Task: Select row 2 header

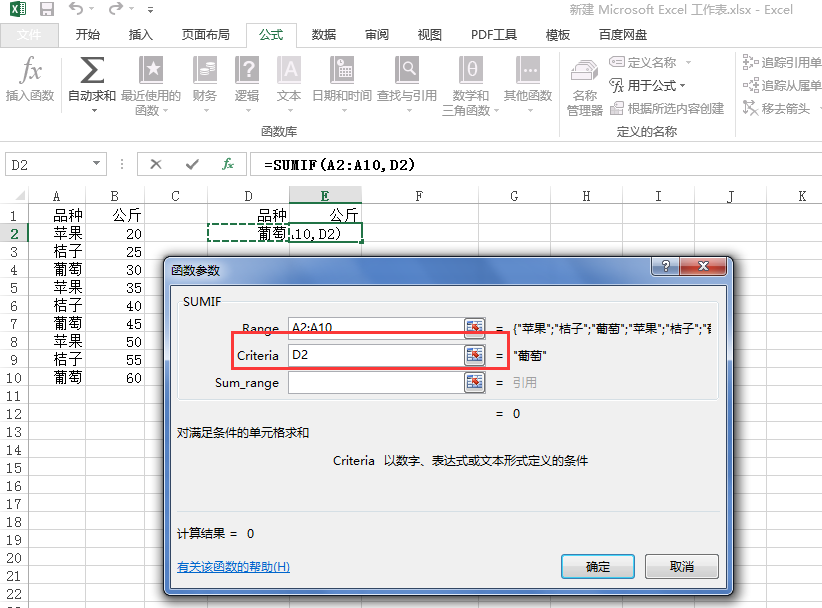Action: click(14, 233)
